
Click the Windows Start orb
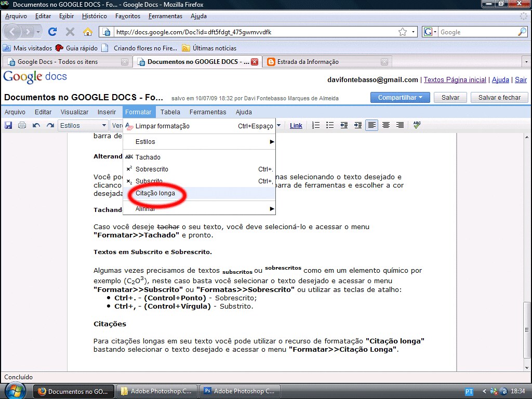pyautogui.click(x=15, y=391)
